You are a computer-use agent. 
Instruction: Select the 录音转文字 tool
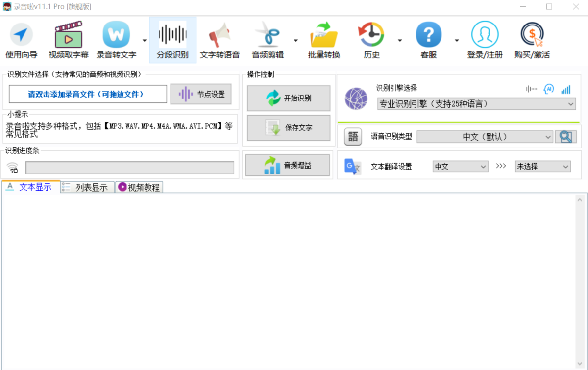tap(116, 41)
